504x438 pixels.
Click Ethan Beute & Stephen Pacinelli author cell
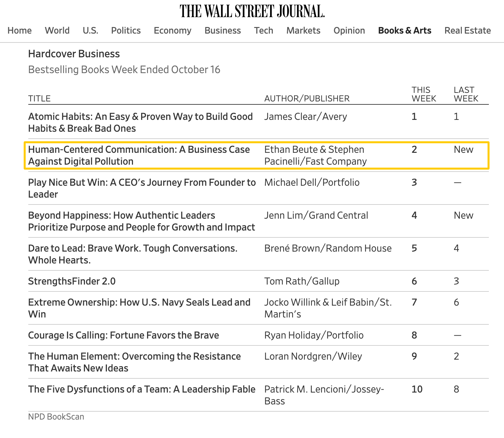pos(315,155)
